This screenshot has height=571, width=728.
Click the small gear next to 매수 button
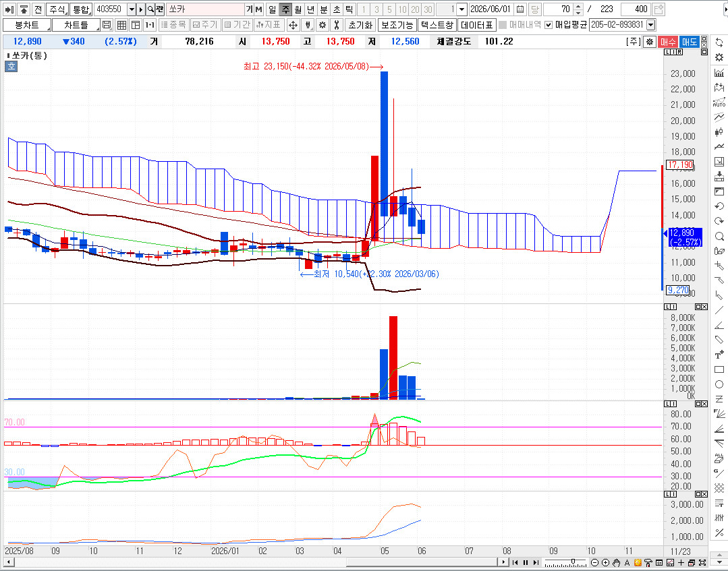tap(650, 42)
